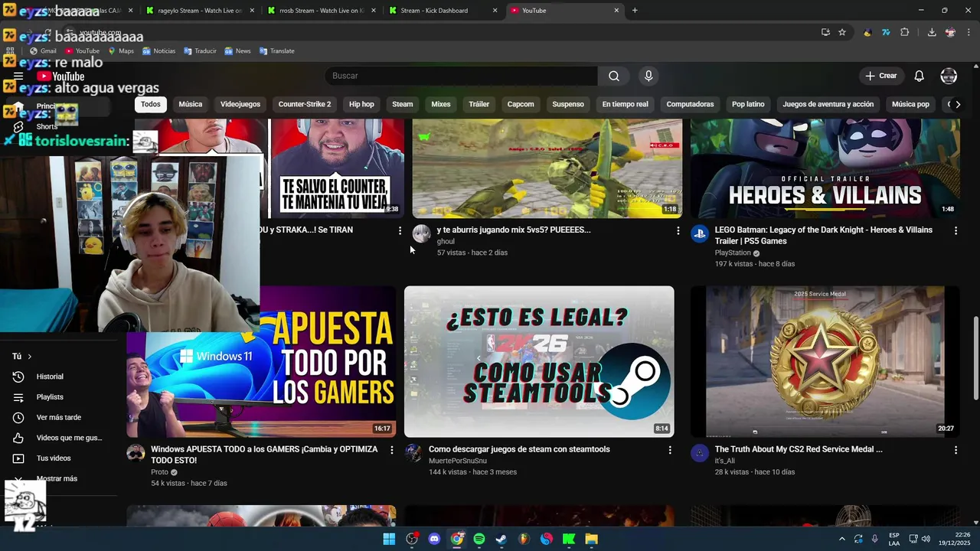The height and width of the screenshot is (551, 980).
Task: Open the Gmail bookmark
Action: [x=43, y=51]
